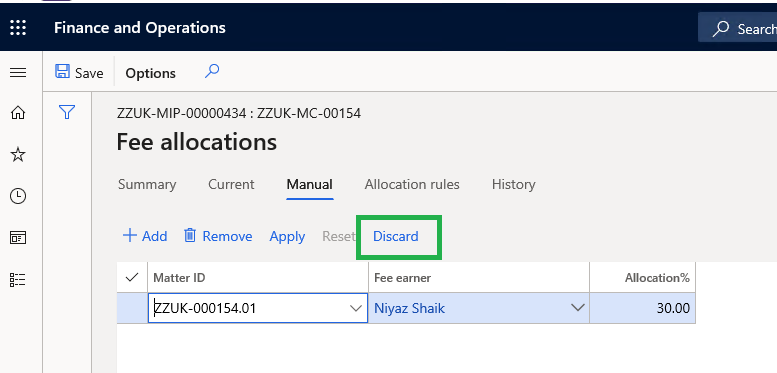
Task: Edit the 30.00 allocation percentage cell
Action: pos(642,308)
